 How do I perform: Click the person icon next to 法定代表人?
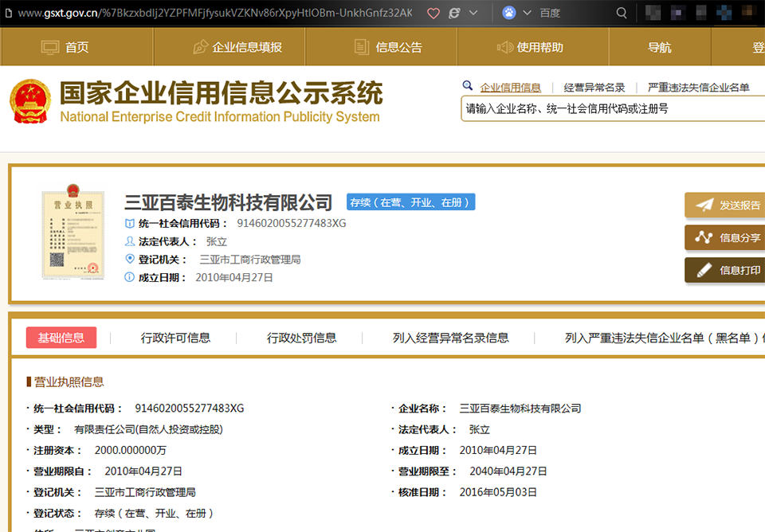pos(129,241)
